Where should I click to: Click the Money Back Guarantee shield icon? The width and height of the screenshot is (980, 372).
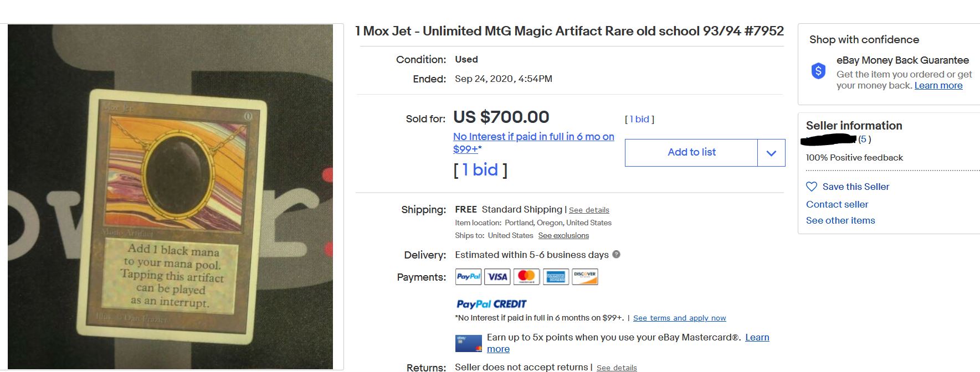pos(818,71)
